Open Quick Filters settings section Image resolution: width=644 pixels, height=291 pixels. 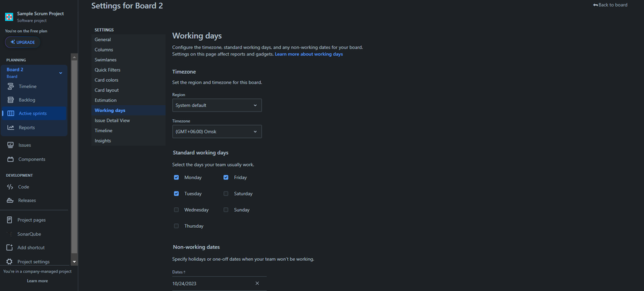click(128, 70)
